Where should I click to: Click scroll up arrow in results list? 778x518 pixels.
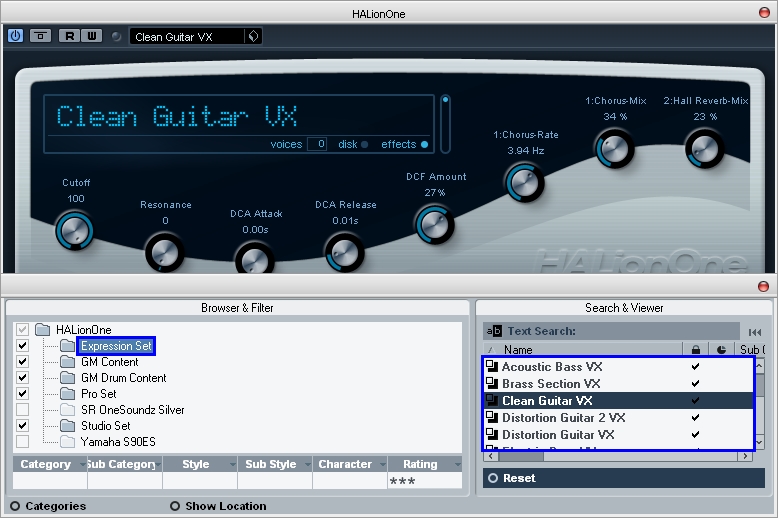point(759,366)
